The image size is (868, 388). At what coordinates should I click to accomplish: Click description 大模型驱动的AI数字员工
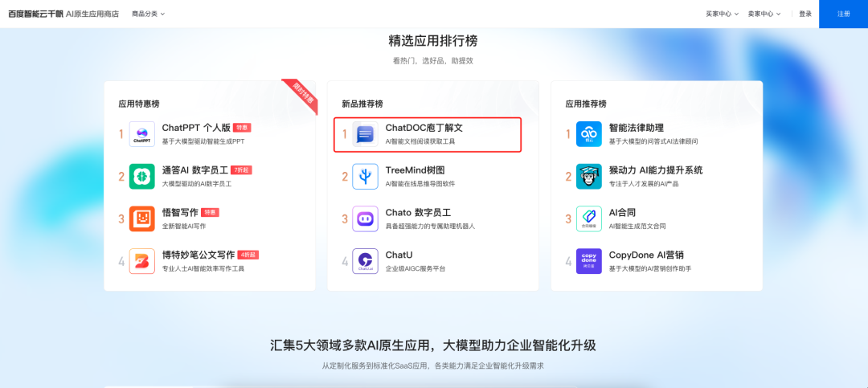point(197,184)
